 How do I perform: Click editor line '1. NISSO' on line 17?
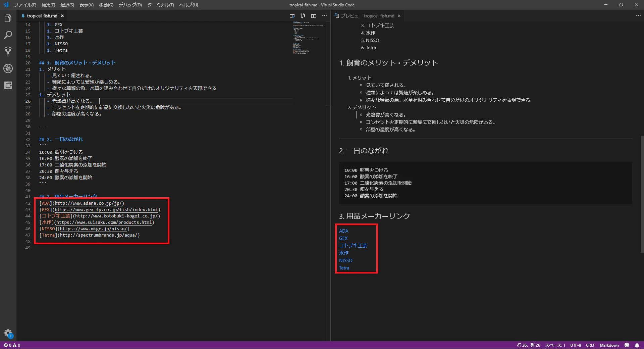pyautogui.click(x=57, y=44)
